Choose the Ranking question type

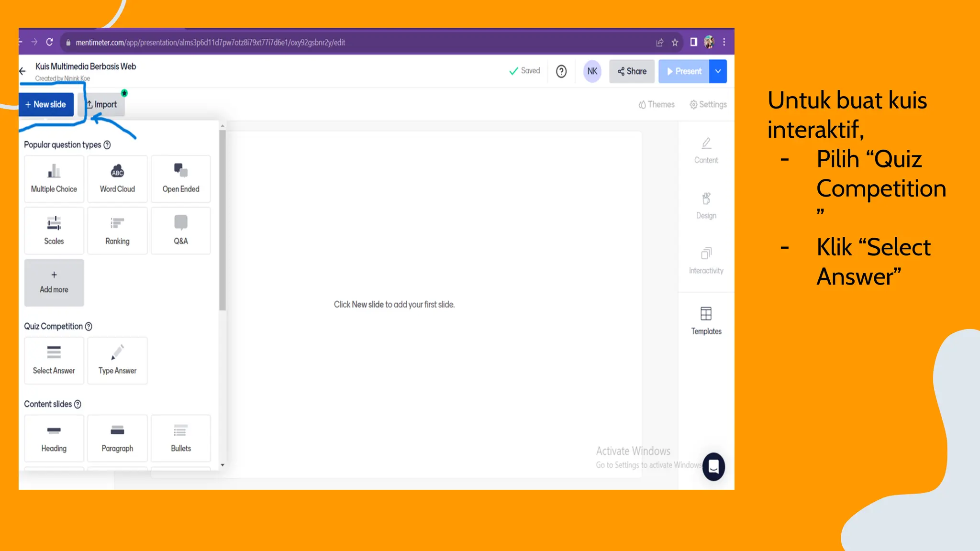[117, 231]
